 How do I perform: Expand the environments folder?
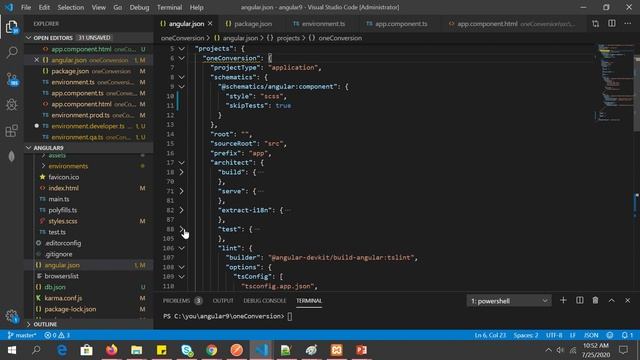[x=68, y=166]
